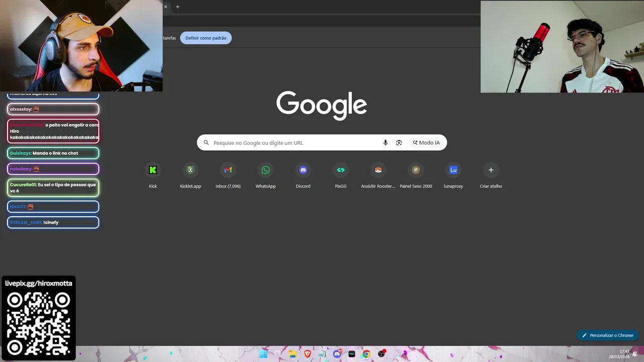Open the Assisitir Rooster shortcut

[x=378, y=176]
